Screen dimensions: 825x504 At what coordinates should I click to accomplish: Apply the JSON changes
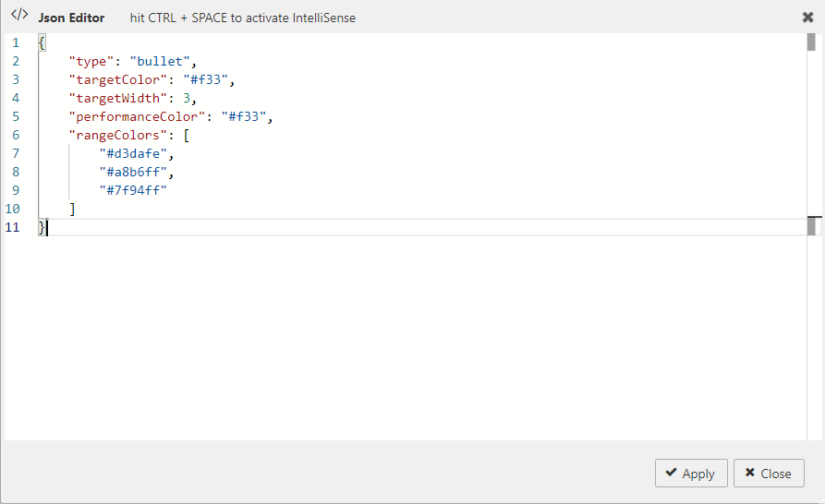691,474
